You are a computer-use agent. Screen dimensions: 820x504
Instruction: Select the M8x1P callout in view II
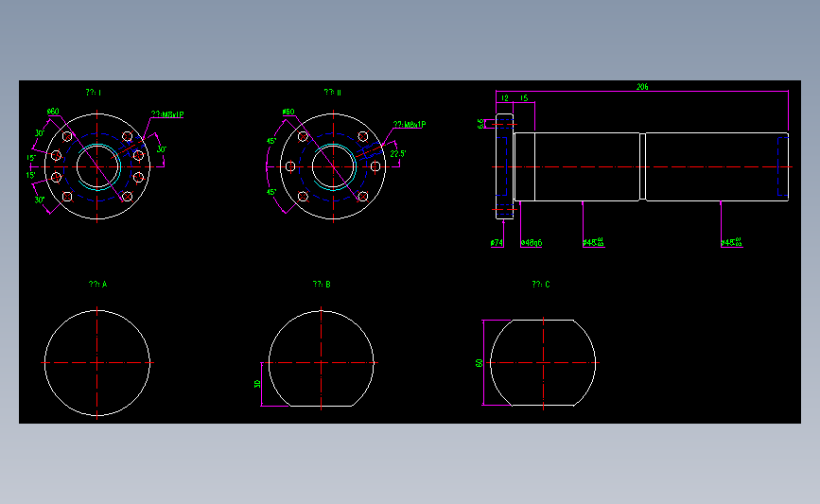[410, 125]
